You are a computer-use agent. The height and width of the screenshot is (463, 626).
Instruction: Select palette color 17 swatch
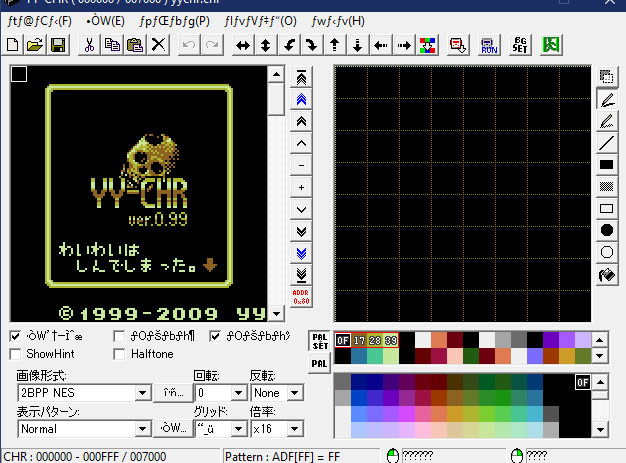(x=359, y=340)
